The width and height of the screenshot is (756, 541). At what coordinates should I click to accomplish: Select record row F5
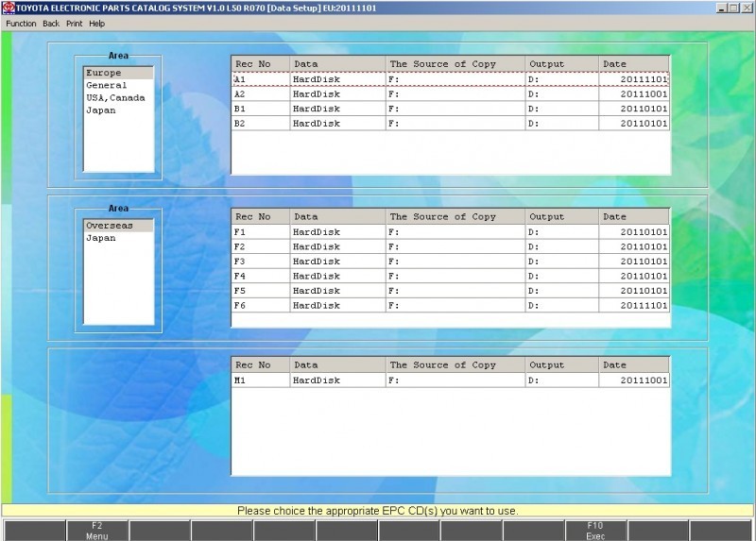click(451, 291)
